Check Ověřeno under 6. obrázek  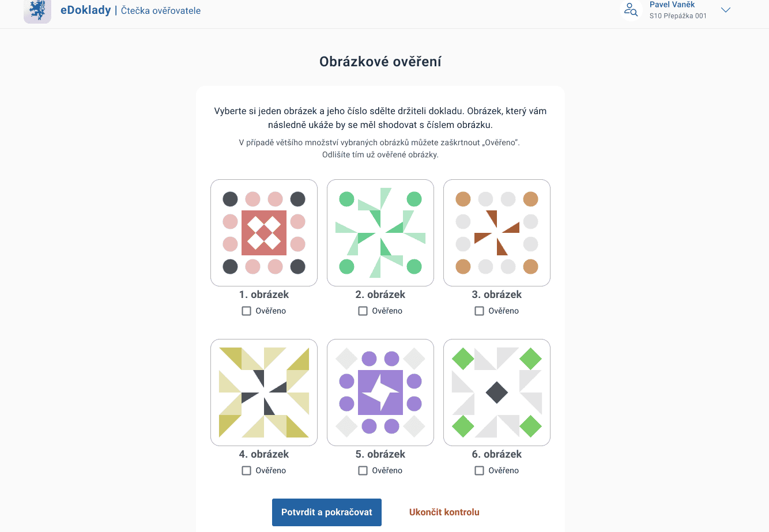[x=480, y=470]
